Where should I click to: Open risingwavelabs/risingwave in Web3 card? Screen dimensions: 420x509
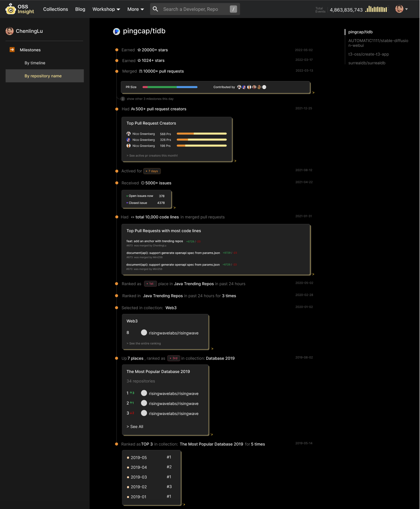(x=174, y=333)
